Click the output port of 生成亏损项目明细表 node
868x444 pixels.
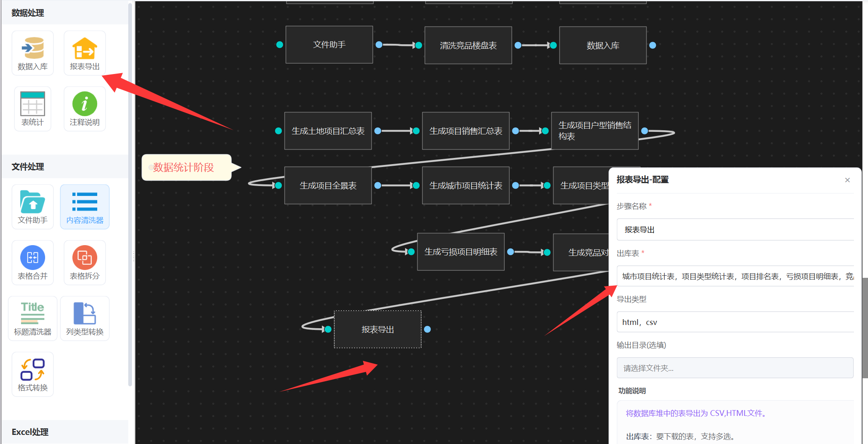(511, 252)
